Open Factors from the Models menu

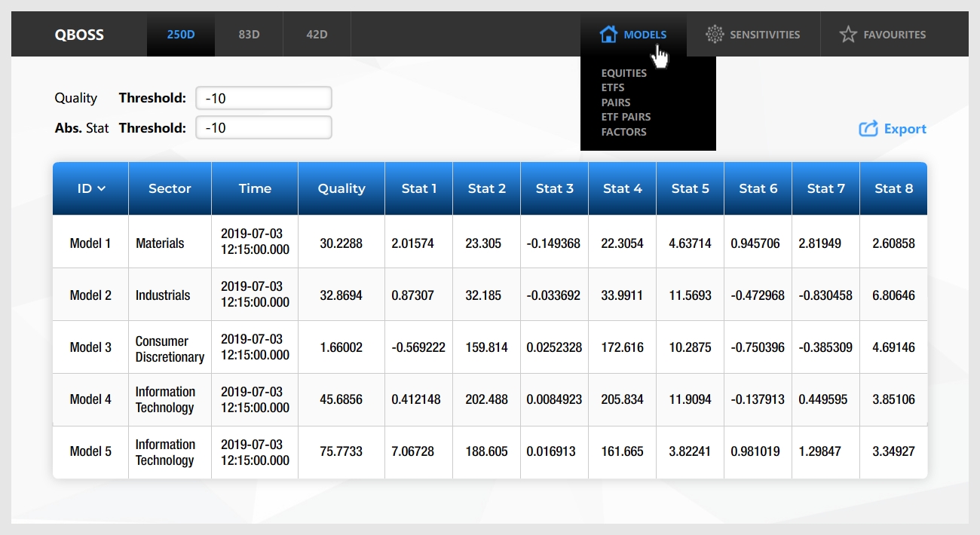(x=623, y=132)
